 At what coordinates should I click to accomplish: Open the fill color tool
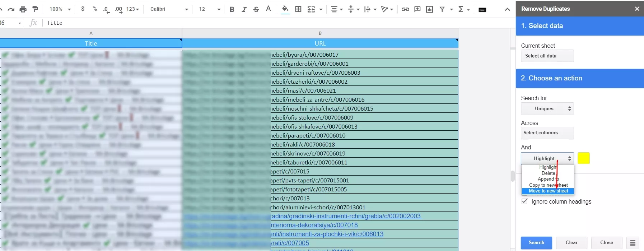[x=285, y=9]
